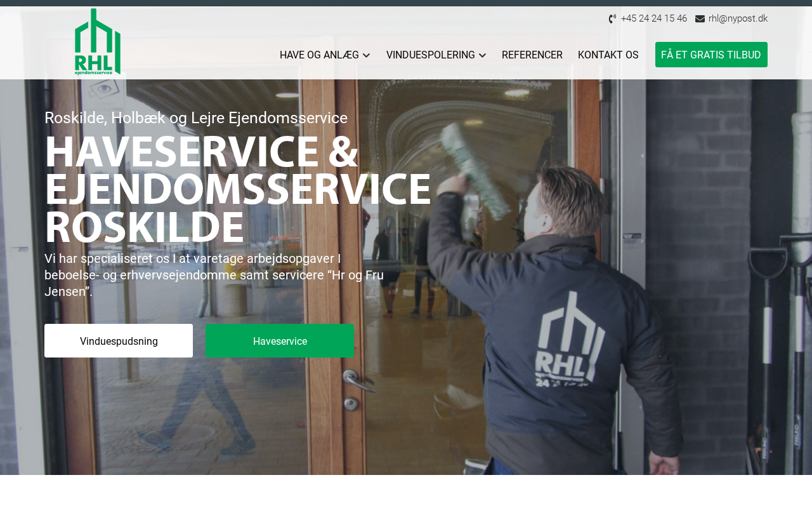Open the KONTAKT OS page
This screenshot has width=812, height=508.
click(x=608, y=55)
